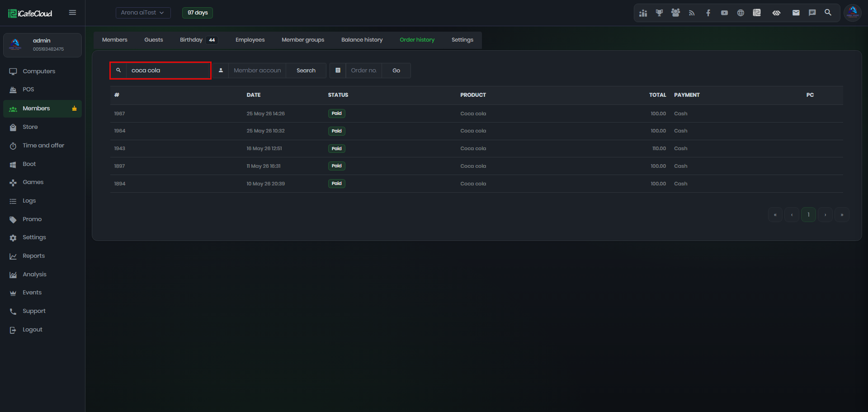Switch to the Birthday tab
868x412 pixels.
coord(198,40)
